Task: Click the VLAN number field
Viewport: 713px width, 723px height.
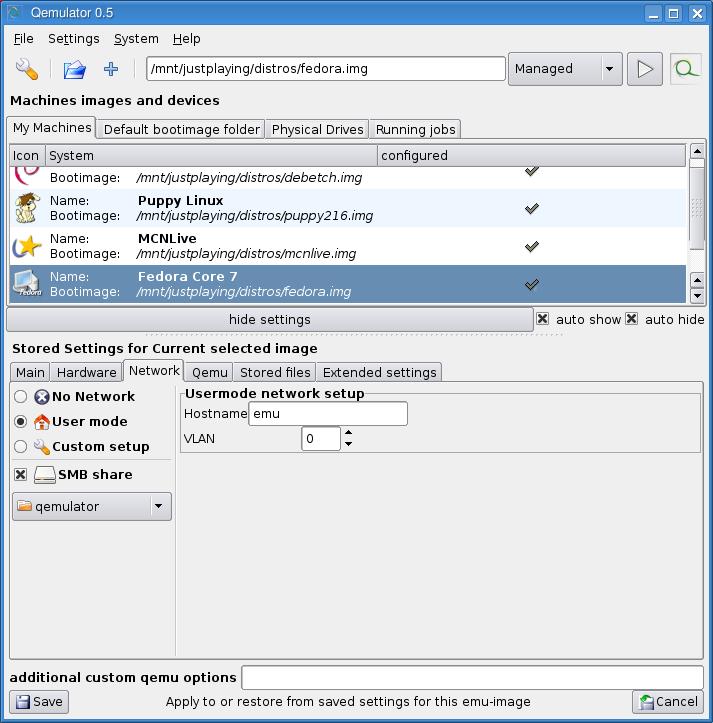Action: pos(321,439)
